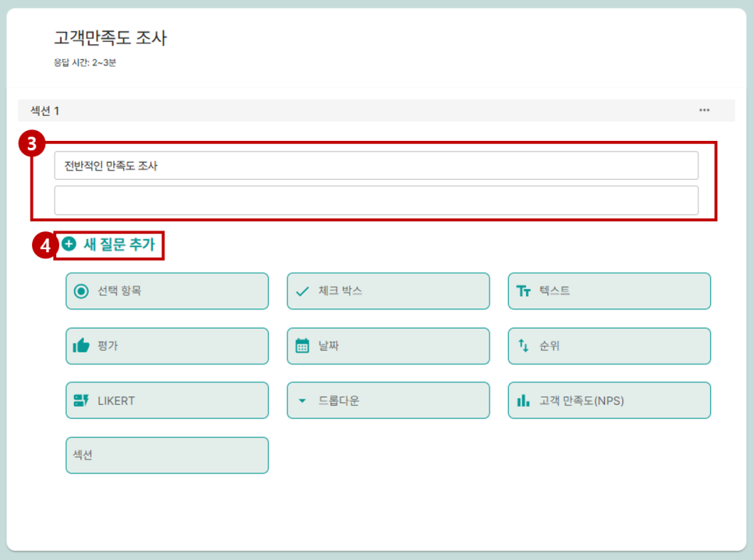
Task: Add a LIKERT scale question icon
Action: point(167,400)
